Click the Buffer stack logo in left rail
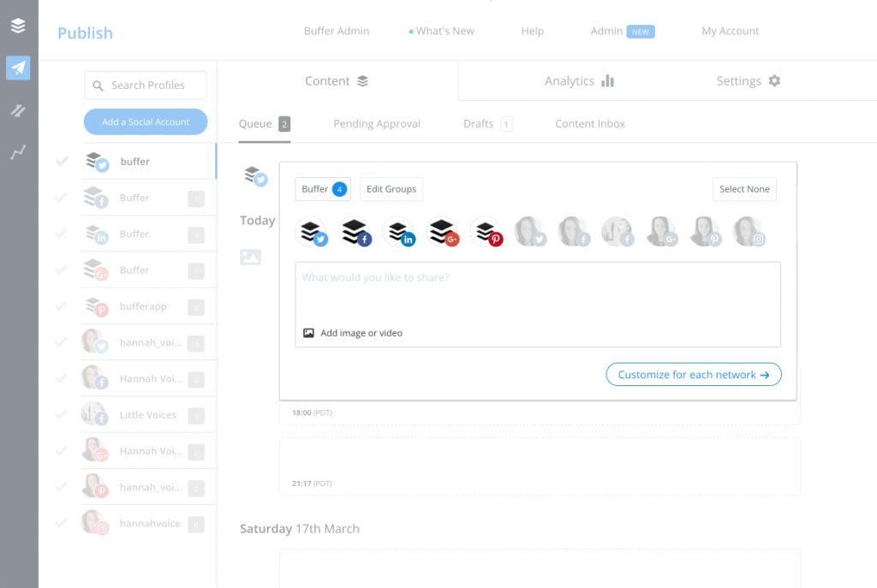This screenshot has height=588, width=877. pos(18,26)
